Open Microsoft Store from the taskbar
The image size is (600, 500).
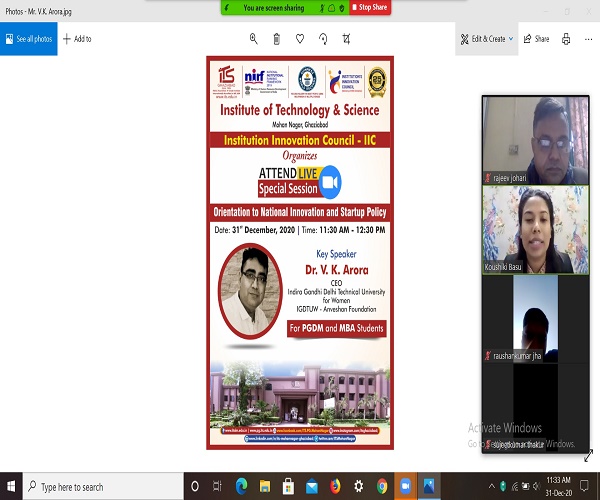point(288,486)
